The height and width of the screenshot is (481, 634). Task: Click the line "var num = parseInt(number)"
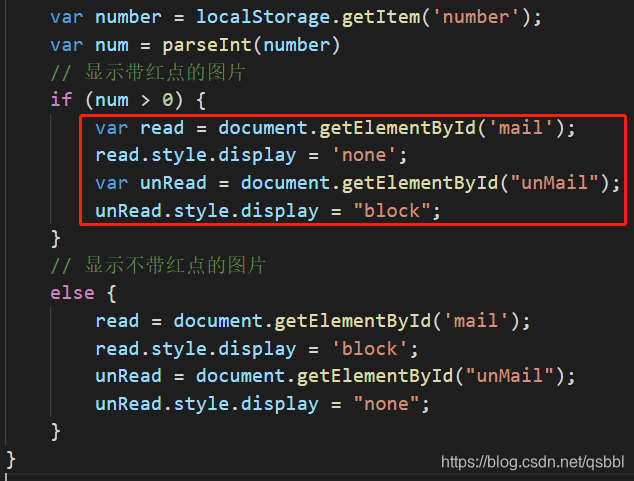click(195, 45)
